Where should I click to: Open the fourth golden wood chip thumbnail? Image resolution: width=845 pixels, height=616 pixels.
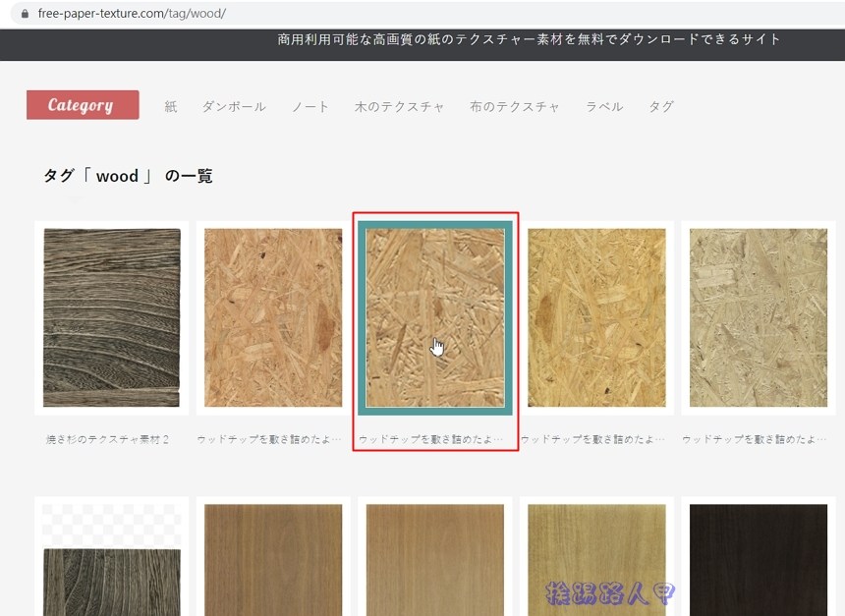pos(596,317)
